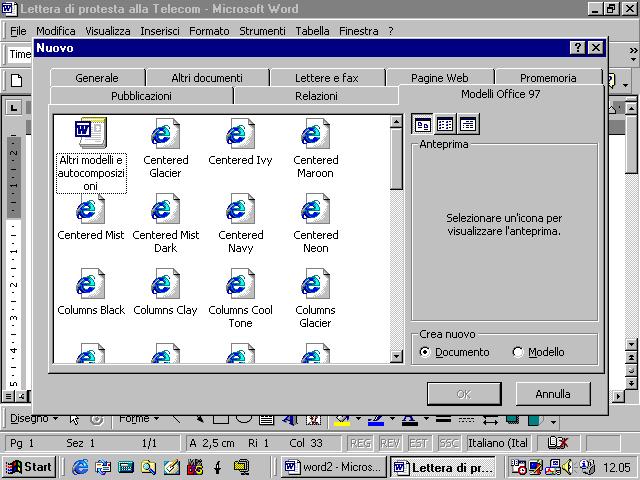Click the font name box showing Time
Viewport: 640px width, 480px height.
(x=20, y=54)
